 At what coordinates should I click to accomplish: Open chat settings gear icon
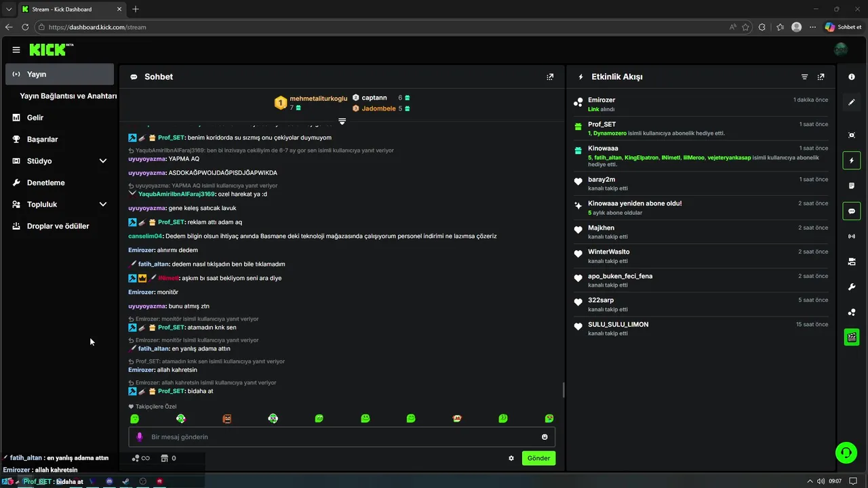pos(511,458)
